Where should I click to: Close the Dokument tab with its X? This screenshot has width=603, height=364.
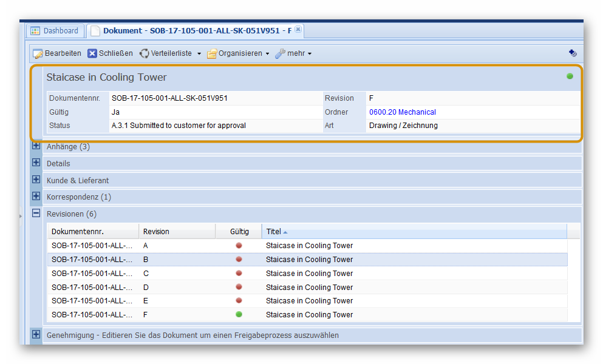click(x=298, y=30)
